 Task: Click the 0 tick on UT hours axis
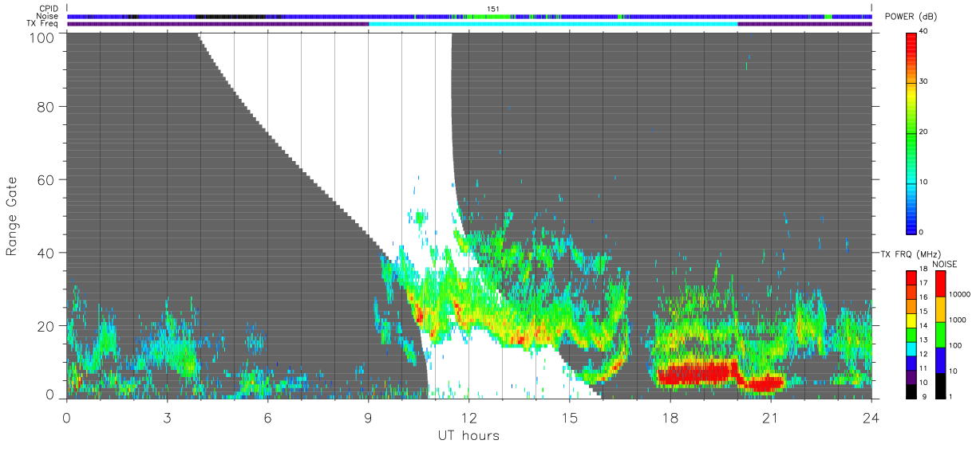[66, 417]
